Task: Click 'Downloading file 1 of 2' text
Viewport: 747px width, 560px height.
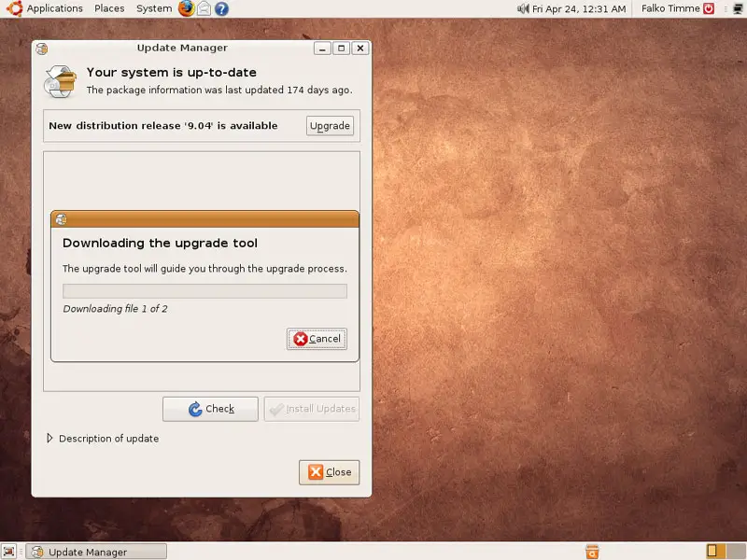Action: [115, 309]
